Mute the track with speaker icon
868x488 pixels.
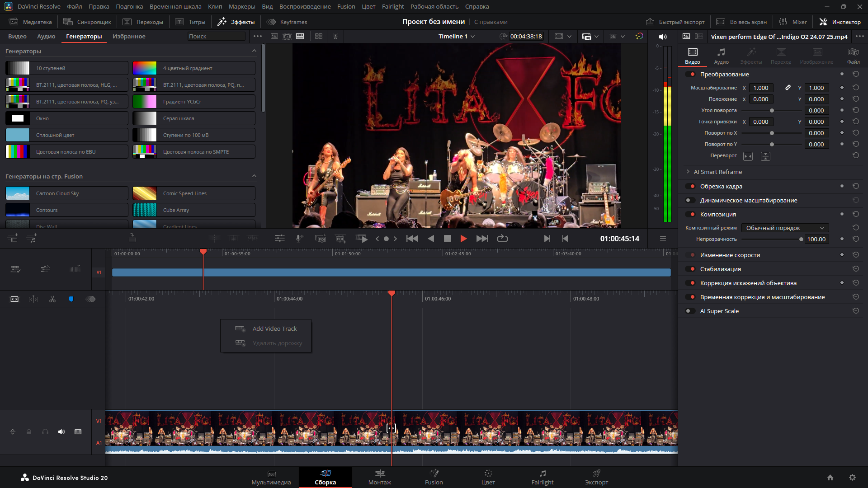pyautogui.click(x=61, y=432)
